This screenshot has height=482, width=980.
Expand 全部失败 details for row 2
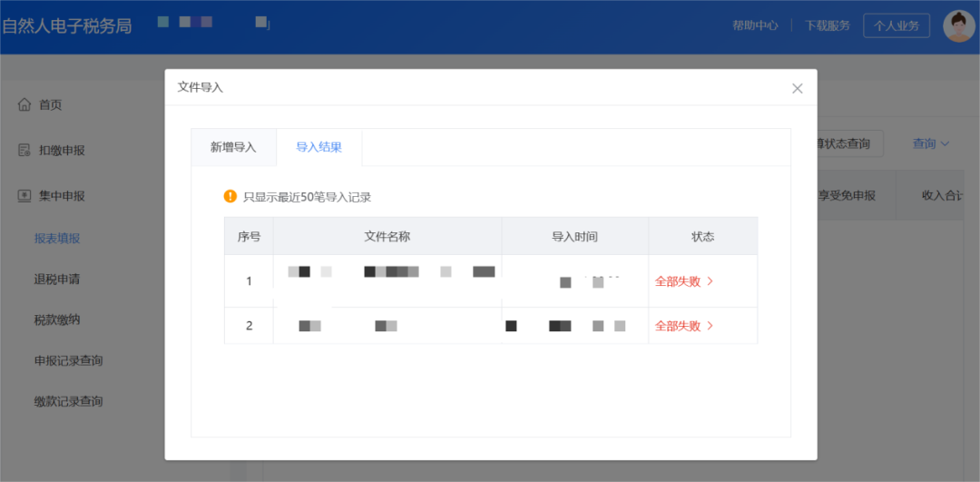pos(684,326)
